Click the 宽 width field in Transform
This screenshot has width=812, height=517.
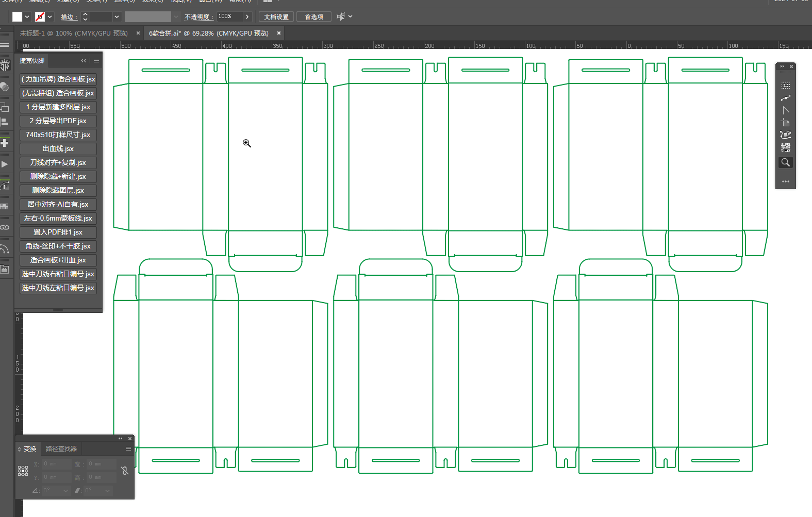(101, 464)
